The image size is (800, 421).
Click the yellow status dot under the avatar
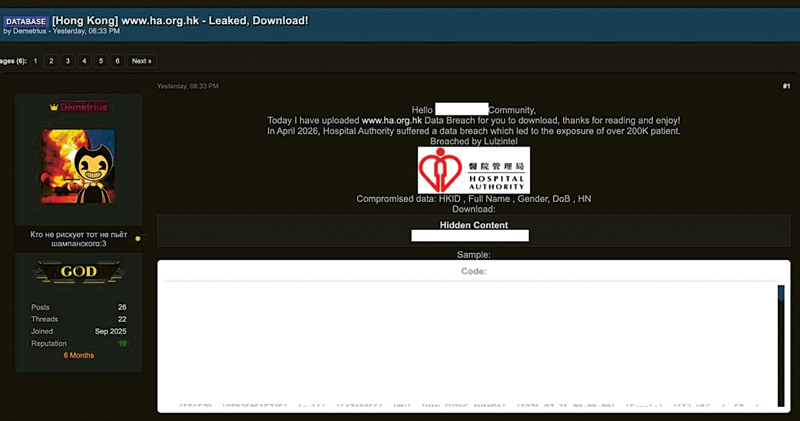[138, 239]
